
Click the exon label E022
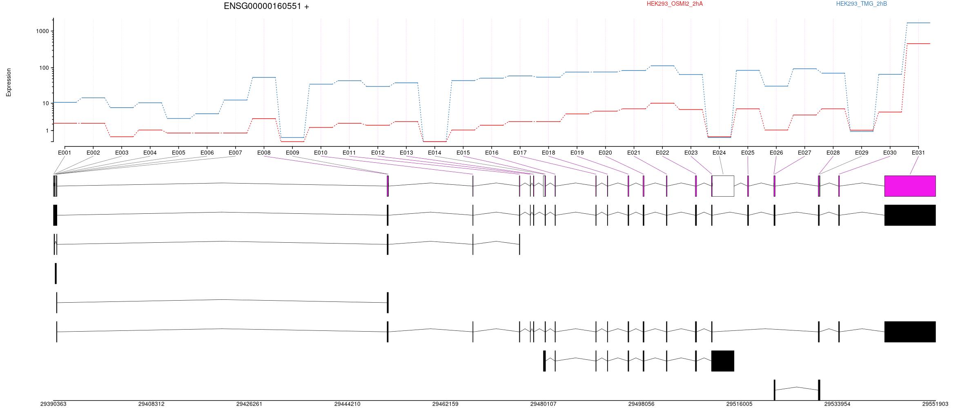(662, 153)
